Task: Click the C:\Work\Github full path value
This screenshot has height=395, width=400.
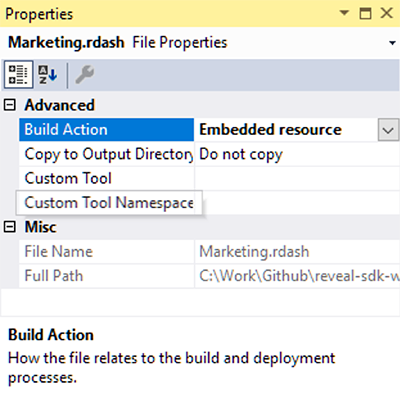Action: 299,276
